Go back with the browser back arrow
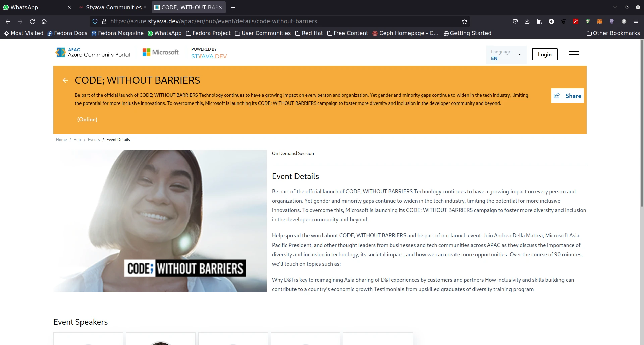644x345 pixels. 8,21
